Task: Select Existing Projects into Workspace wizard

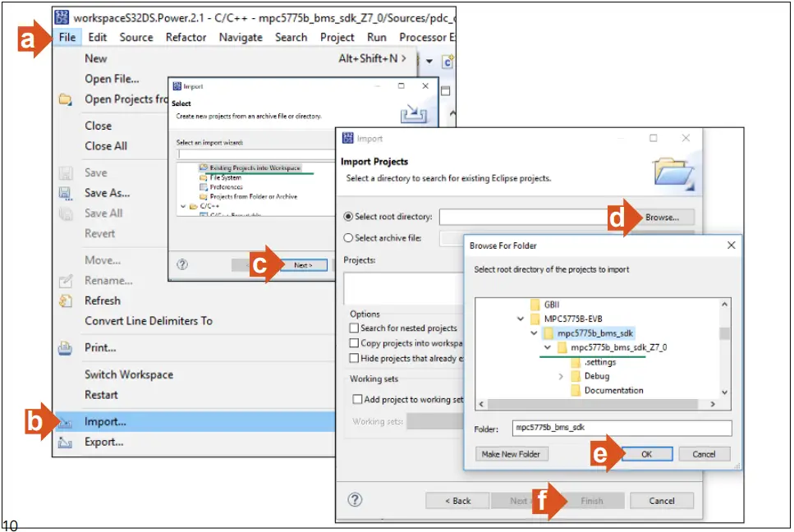Action: click(255, 167)
